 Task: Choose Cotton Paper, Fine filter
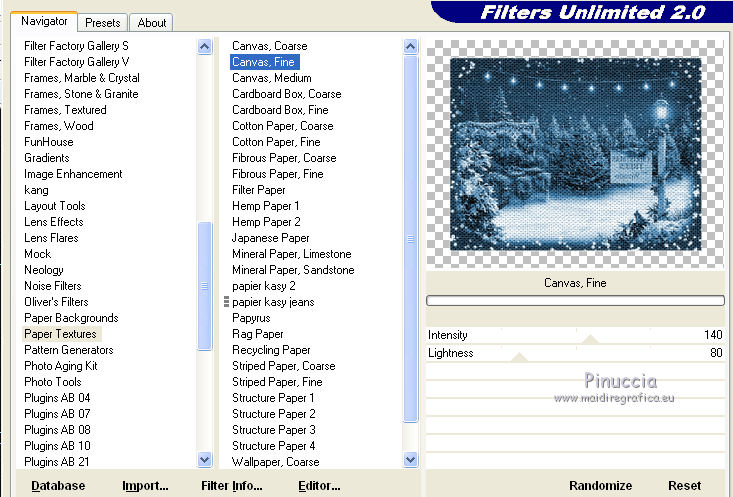pos(276,142)
